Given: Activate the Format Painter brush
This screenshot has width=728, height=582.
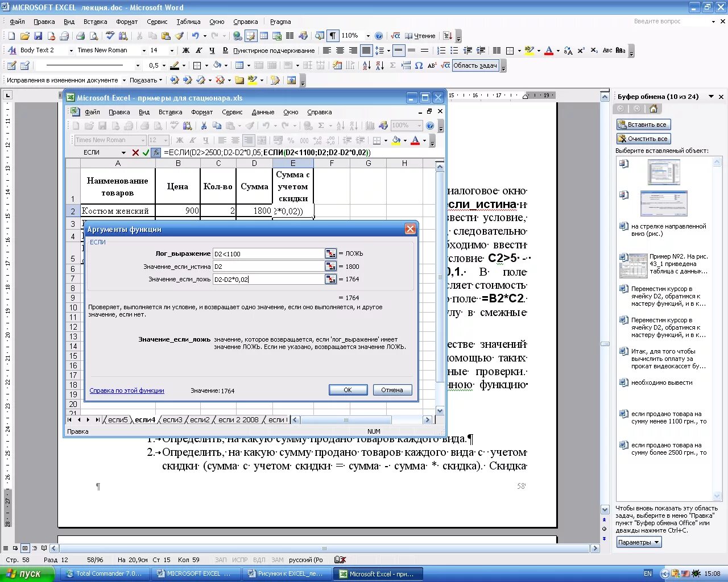Looking at the screenshot, I should 179,36.
